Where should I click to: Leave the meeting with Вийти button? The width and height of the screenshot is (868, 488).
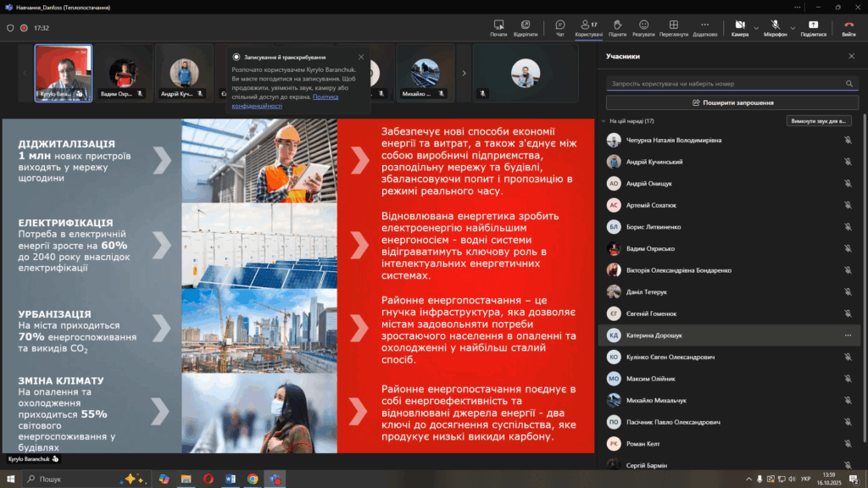point(849,27)
